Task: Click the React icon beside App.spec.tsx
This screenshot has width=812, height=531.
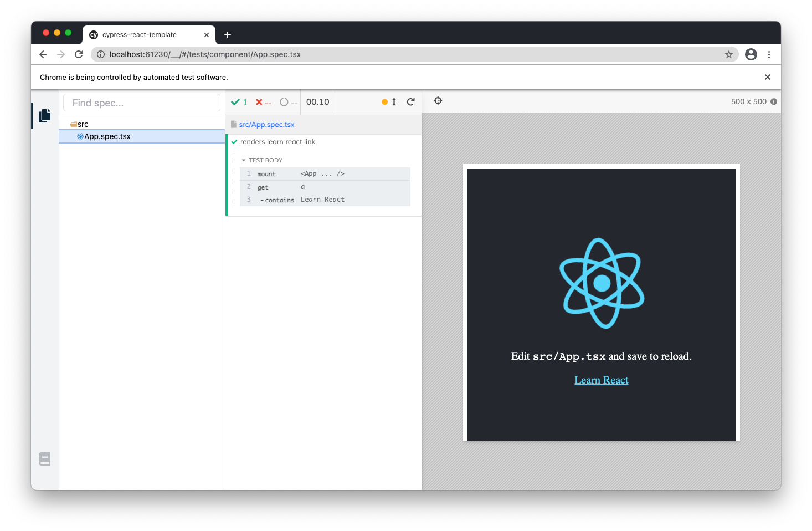Action: coord(80,136)
